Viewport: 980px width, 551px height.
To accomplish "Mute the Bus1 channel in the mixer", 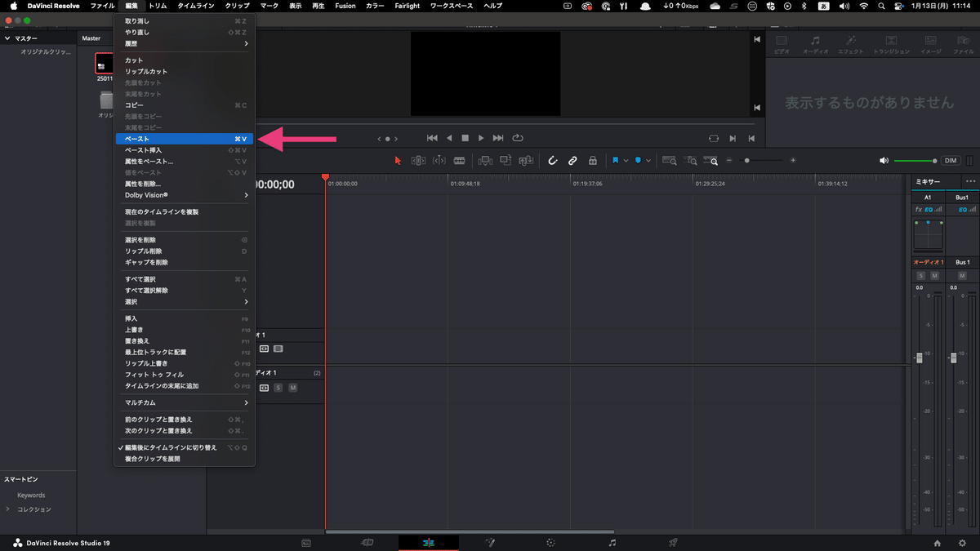I will coord(962,276).
